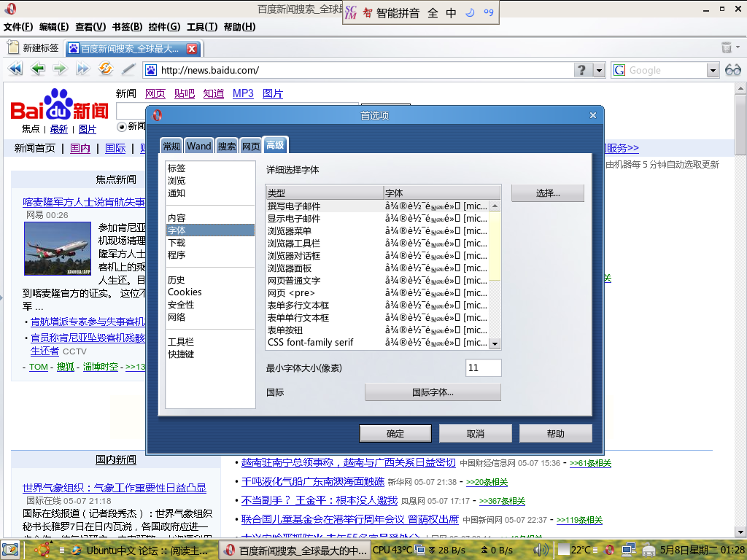
Task: Expand the Google search engine dropdown
Action: pyautogui.click(x=712, y=71)
